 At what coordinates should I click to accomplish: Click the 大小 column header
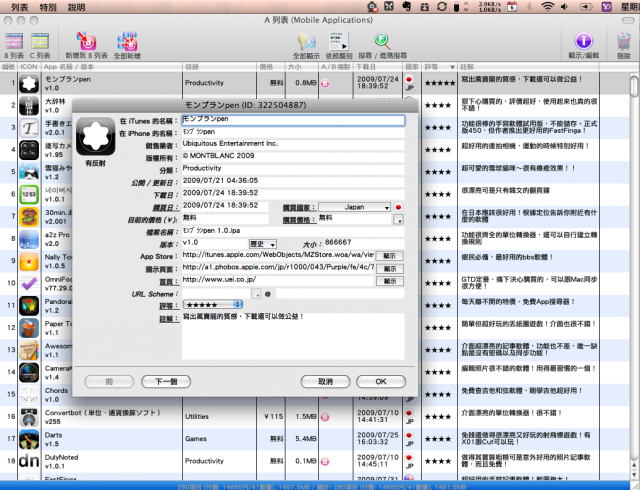pos(302,67)
